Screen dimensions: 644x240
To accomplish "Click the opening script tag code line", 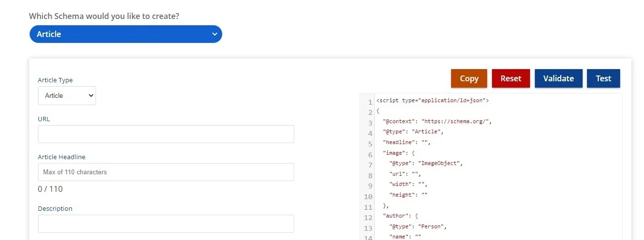I will coord(432,100).
